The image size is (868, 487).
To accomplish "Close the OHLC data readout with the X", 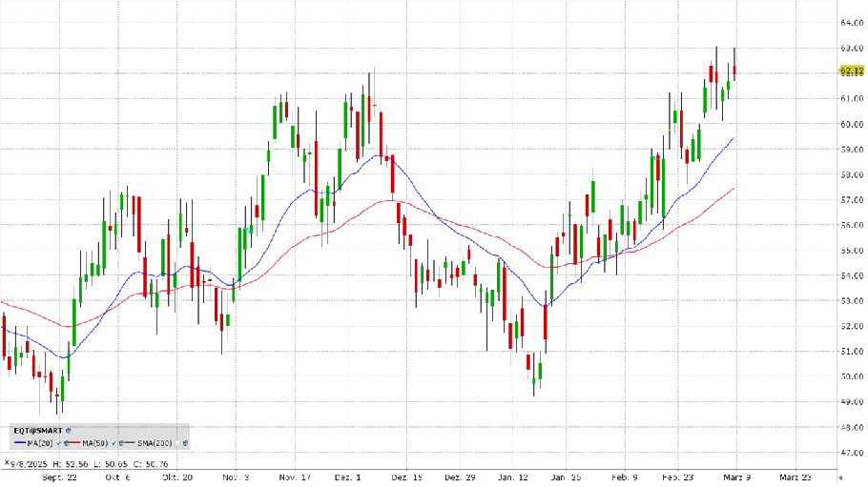I will [x=7, y=462].
